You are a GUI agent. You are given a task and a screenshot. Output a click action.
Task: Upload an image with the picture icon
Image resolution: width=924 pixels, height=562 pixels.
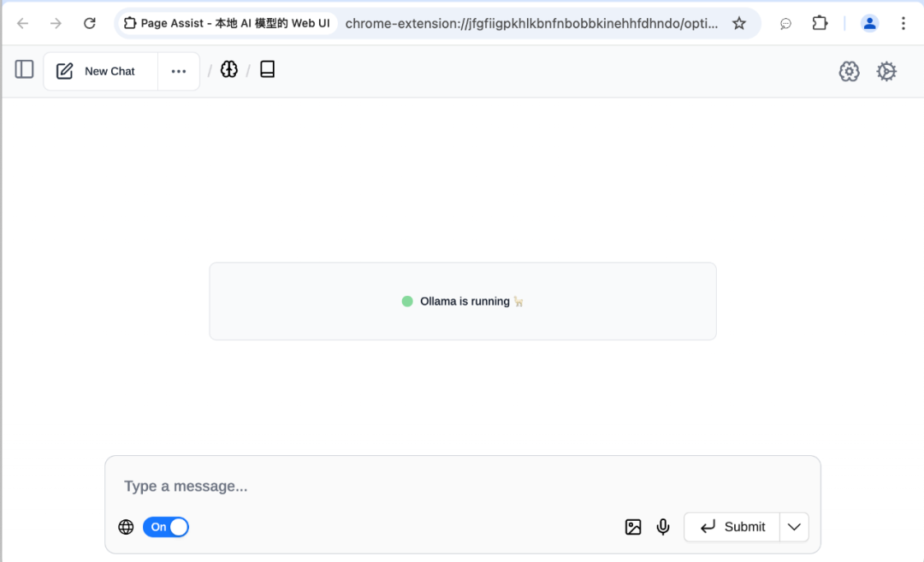point(633,527)
